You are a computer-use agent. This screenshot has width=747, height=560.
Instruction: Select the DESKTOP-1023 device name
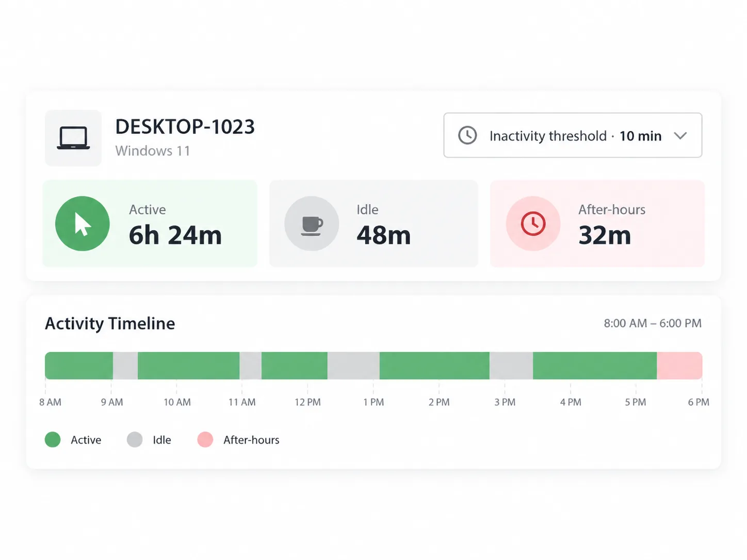tap(185, 127)
